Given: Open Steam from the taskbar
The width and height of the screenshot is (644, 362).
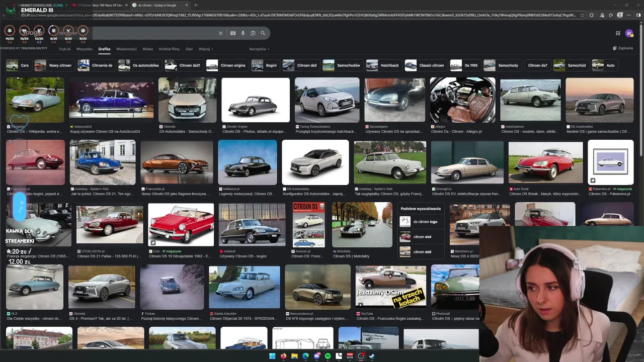Looking at the screenshot, I should [372, 356].
